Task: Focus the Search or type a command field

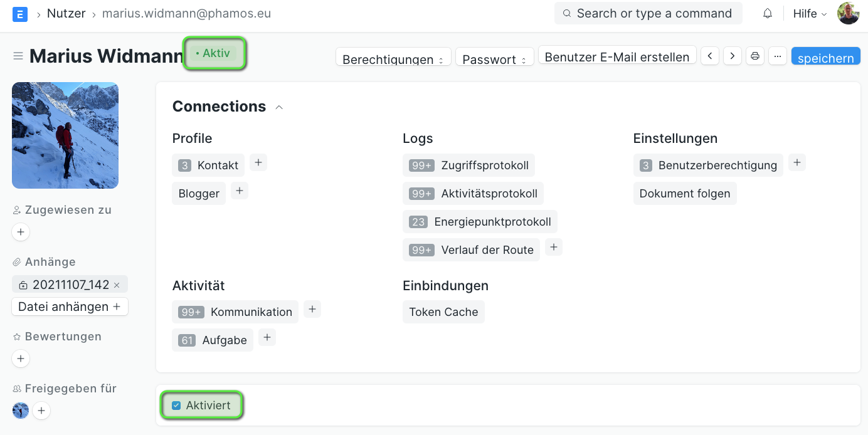Action: coord(648,13)
